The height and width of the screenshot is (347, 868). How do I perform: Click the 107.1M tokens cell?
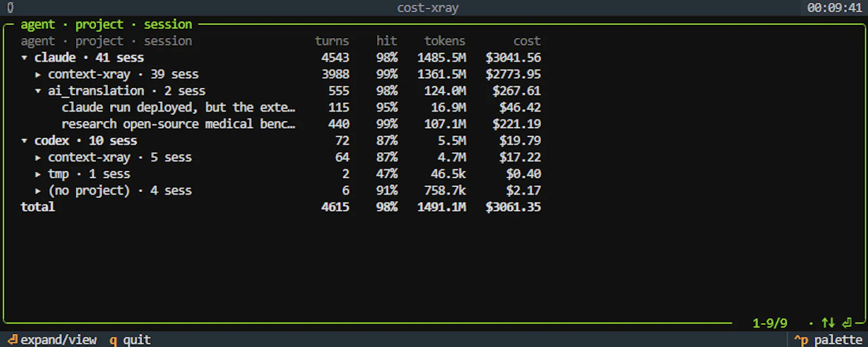(x=445, y=124)
